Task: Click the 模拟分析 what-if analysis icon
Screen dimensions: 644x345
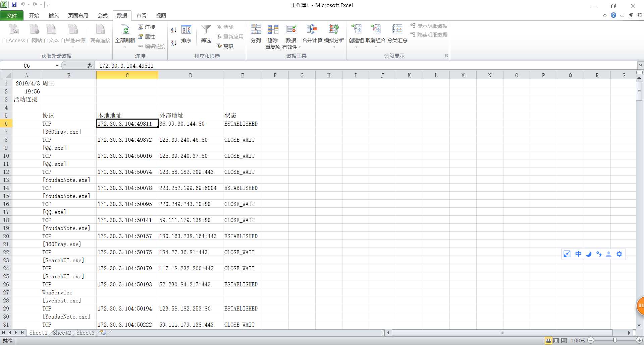Action: [334, 29]
